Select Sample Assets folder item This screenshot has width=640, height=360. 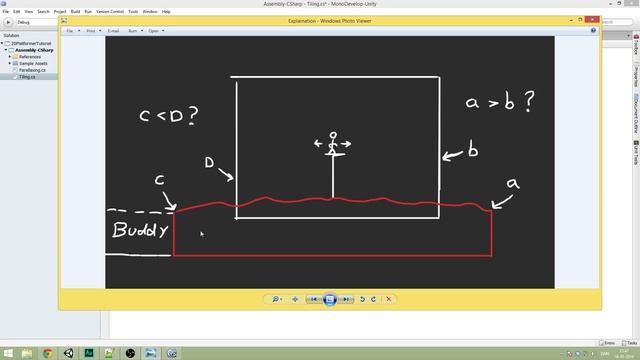pos(33,63)
